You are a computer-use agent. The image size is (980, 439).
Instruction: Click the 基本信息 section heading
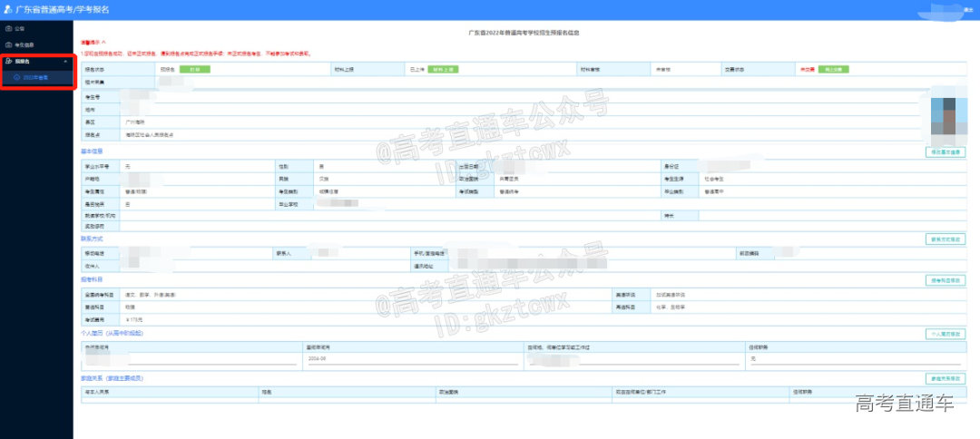(x=92, y=151)
